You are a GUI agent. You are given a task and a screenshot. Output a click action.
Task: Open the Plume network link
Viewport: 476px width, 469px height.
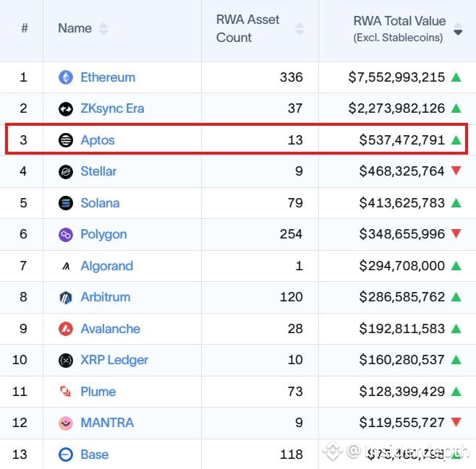(x=98, y=392)
